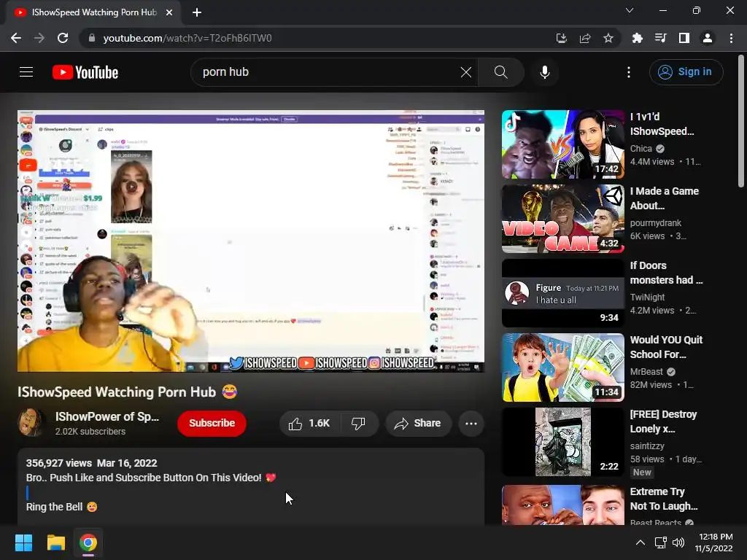
Task: Share this video
Action: pos(418,424)
